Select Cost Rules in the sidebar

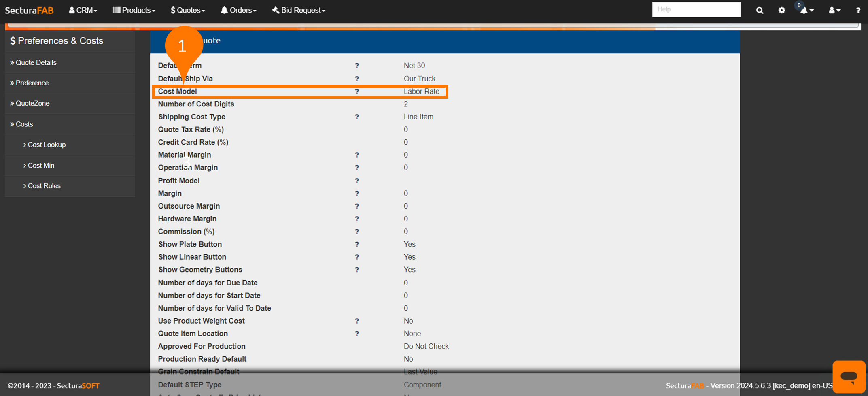(x=44, y=186)
